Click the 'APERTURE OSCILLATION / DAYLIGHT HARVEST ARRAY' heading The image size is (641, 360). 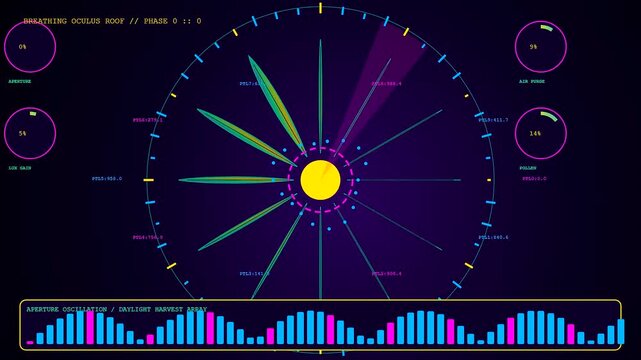click(x=117, y=309)
